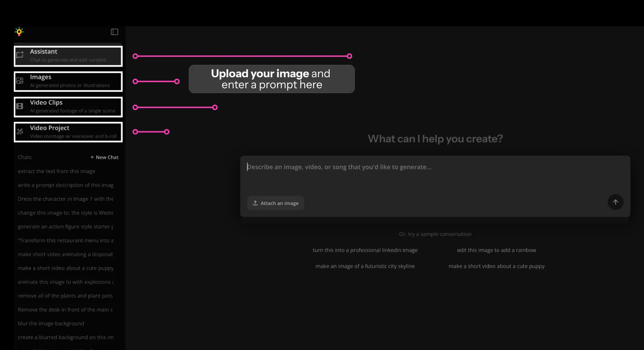Choose the edit image to add a rainbow sample
Screen dimensions: 644x350
(496, 250)
